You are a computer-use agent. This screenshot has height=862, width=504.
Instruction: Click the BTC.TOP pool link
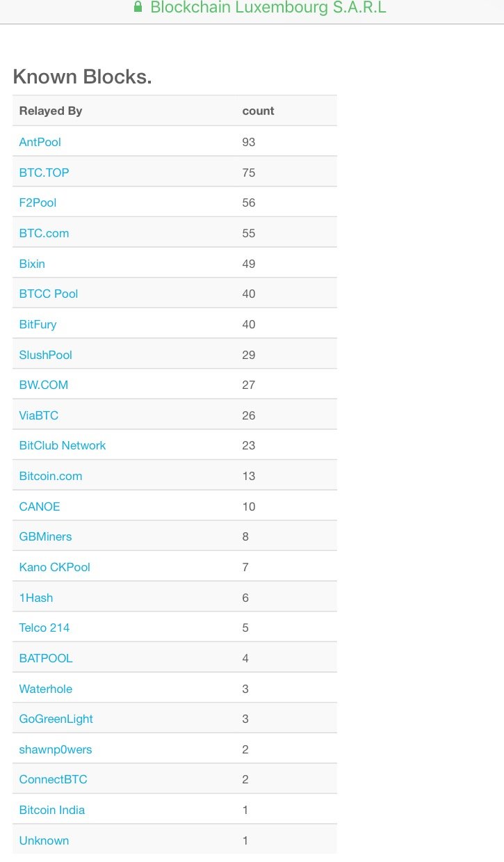tap(44, 173)
